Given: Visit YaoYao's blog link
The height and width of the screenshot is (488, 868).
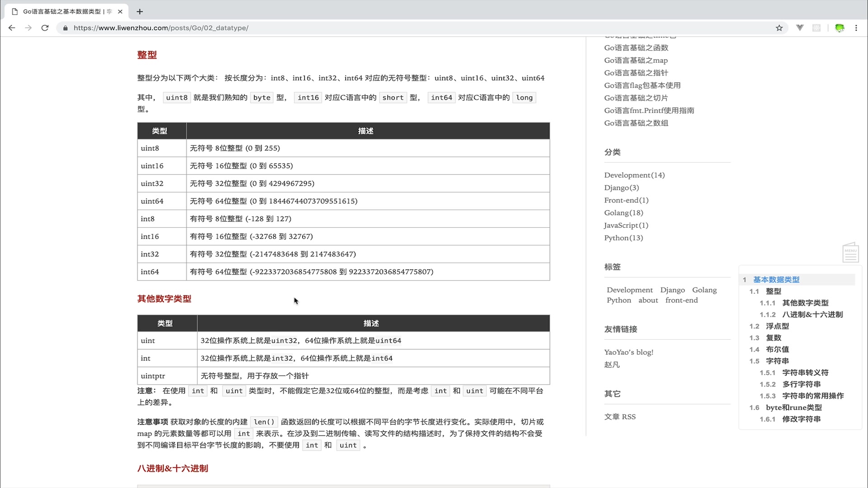Looking at the screenshot, I should 628,352.
